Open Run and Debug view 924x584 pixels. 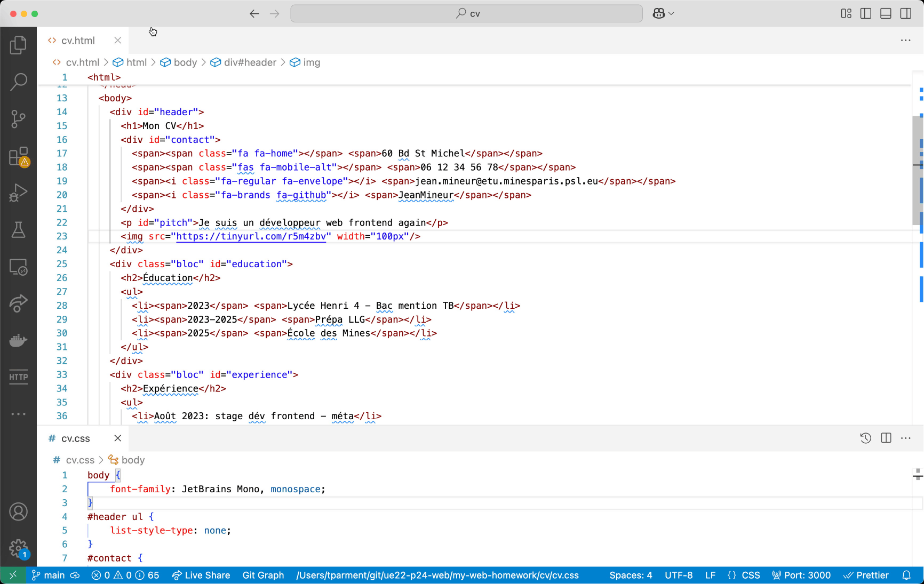point(18,193)
